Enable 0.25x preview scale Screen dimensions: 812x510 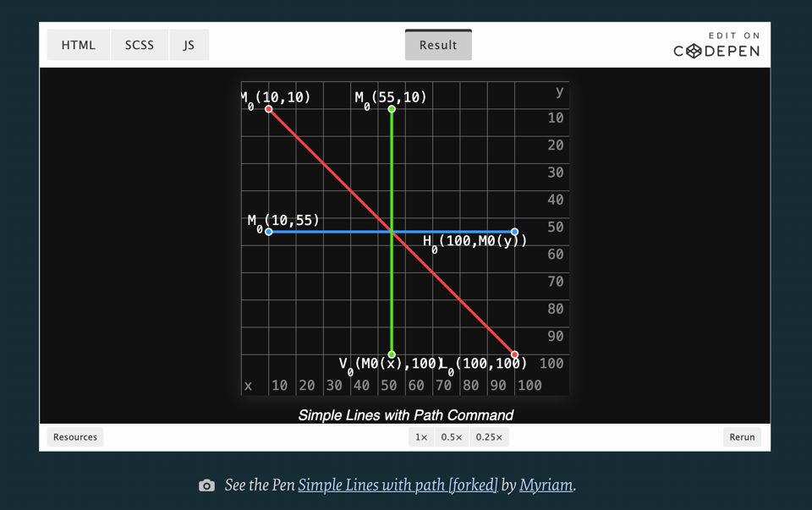(x=489, y=436)
